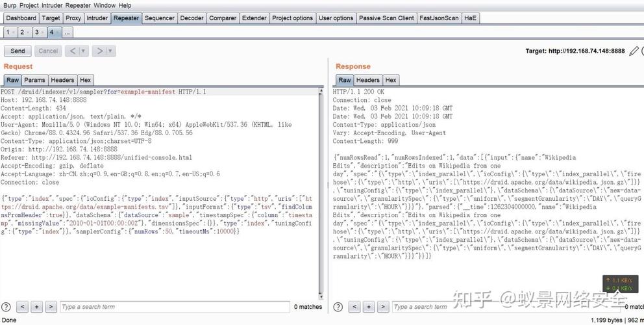Image resolution: width=644 pixels, height=325 pixels.
Task: Go to next match in request search
Action: [x=51, y=307]
